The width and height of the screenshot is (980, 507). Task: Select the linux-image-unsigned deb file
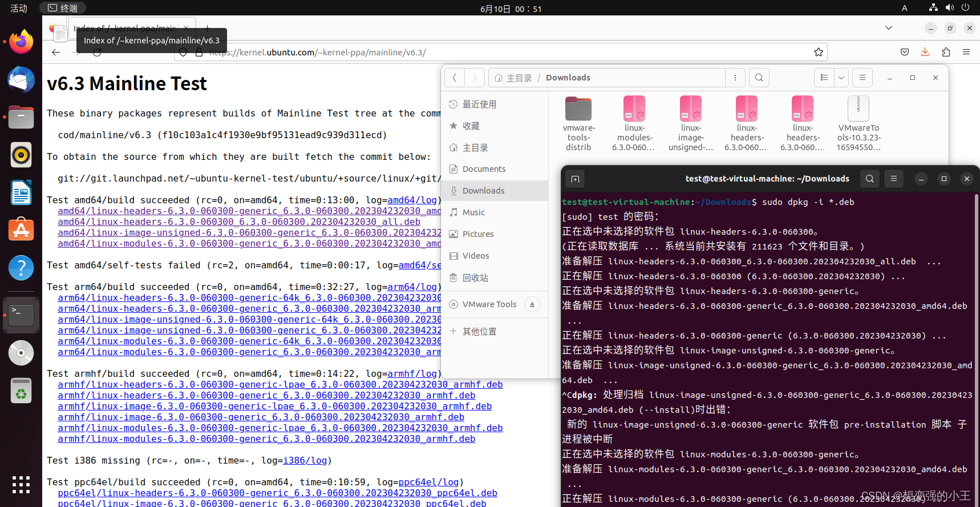pos(691,124)
